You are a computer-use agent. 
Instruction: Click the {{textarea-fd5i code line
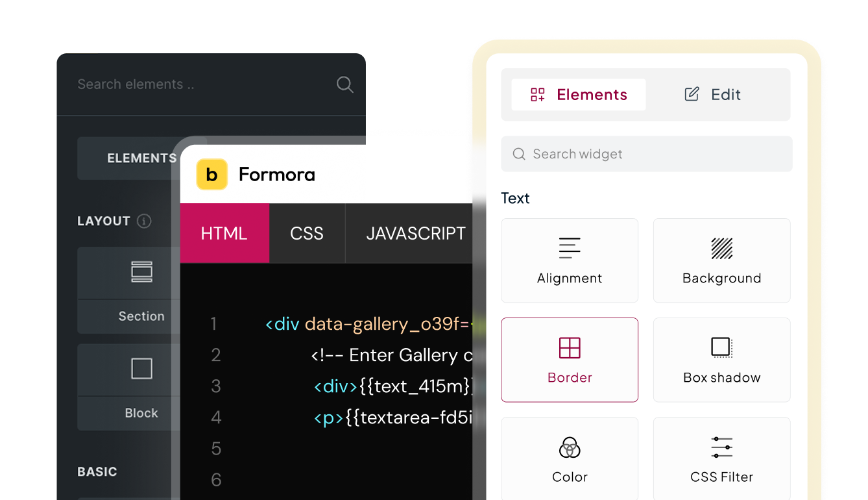(395, 417)
